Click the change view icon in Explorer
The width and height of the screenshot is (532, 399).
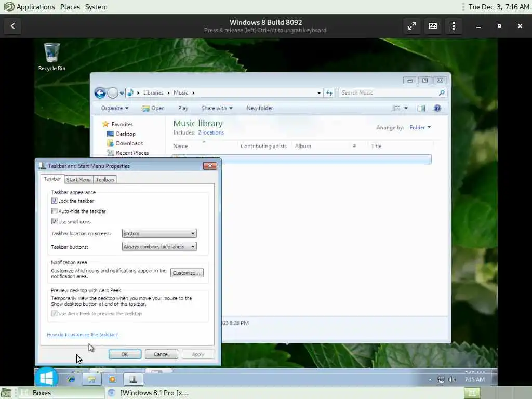(396, 108)
